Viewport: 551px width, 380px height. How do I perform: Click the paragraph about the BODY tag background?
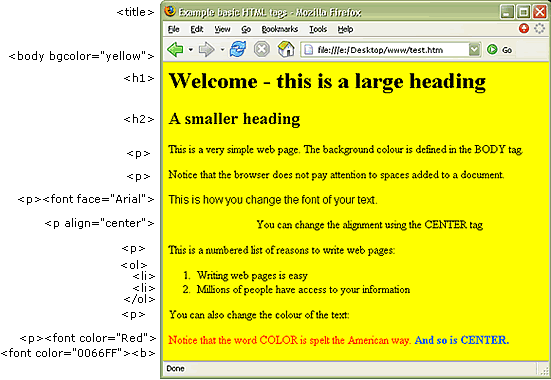[x=346, y=150]
